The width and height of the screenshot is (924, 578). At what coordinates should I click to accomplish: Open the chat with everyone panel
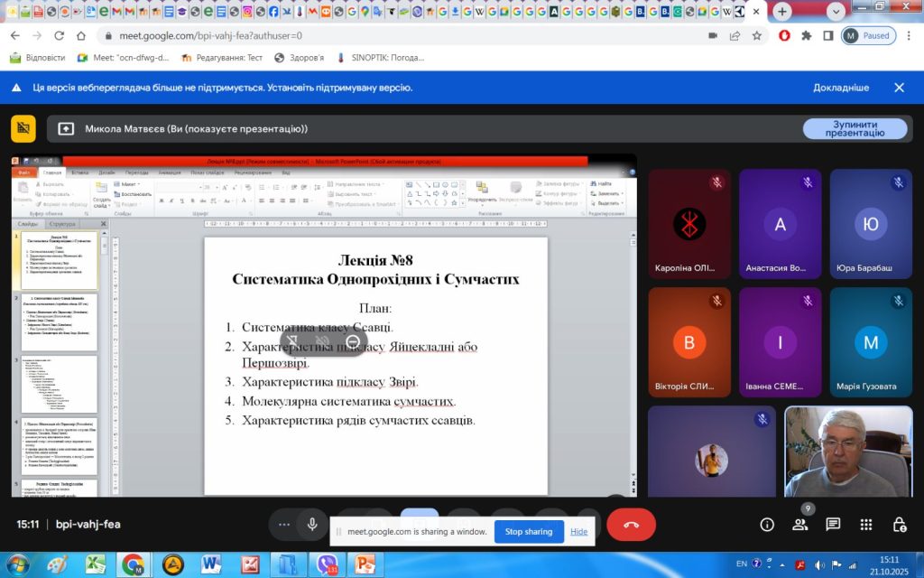pos(833,525)
